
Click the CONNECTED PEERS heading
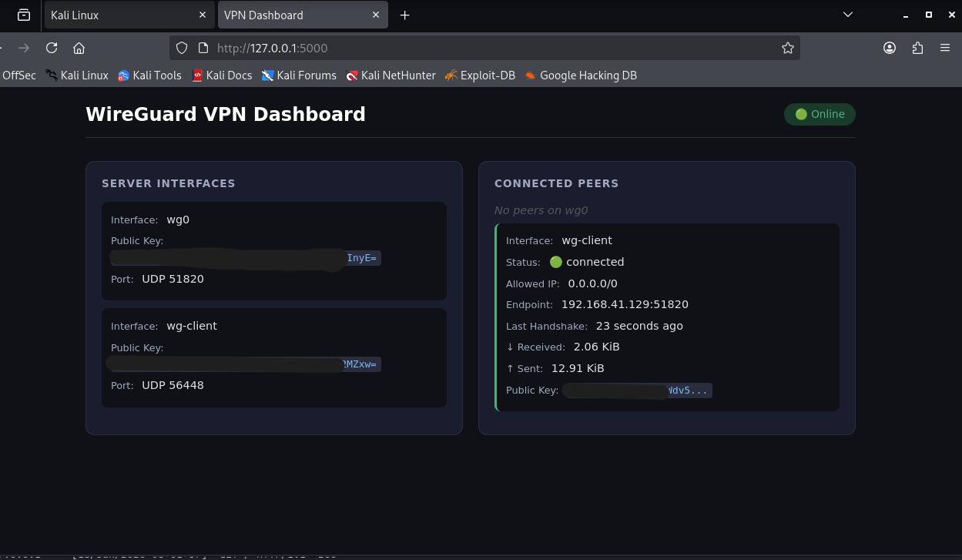coord(557,183)
